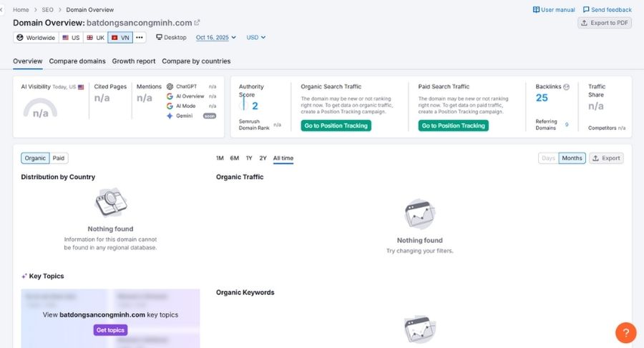Click the Cited Pages n/a value
The width and height of the screenshot is (644, 348).
click(102, 98)
